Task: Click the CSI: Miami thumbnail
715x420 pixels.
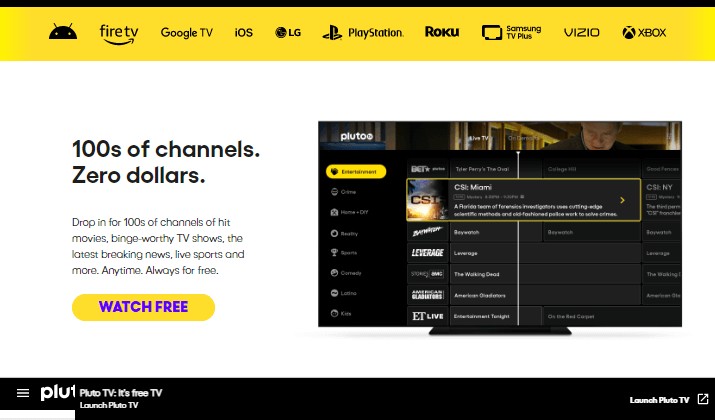Action: pyautogui.click(x=428, y=200)
